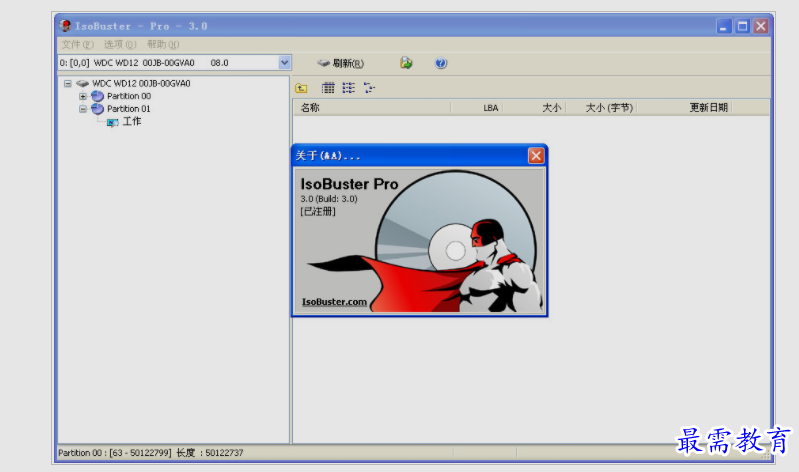Open the 帮助 menu
Screen dimensions: 799x472
163,44
